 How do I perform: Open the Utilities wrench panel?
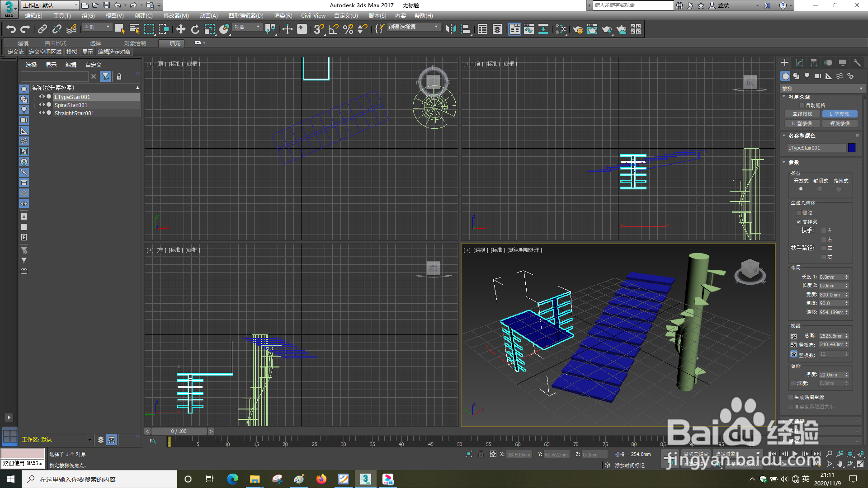[x=857, y=63]
